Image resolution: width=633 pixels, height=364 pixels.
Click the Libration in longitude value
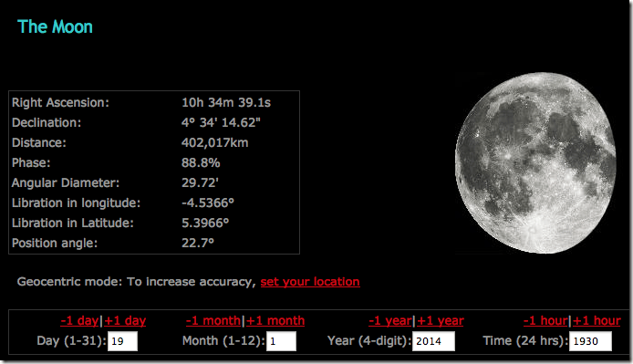coord(207,203)
